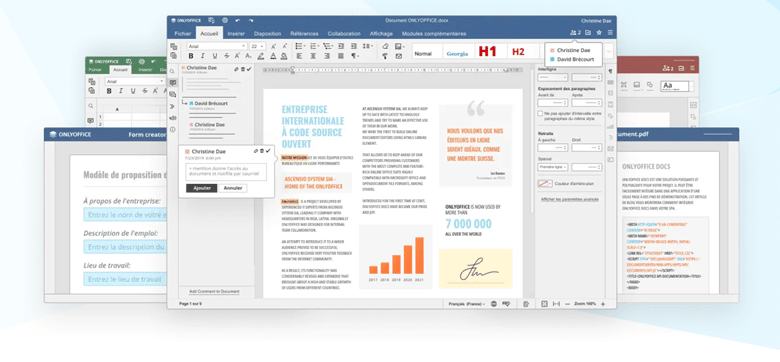
Task: Open the Collaboration tab
Action: (344, 34)
